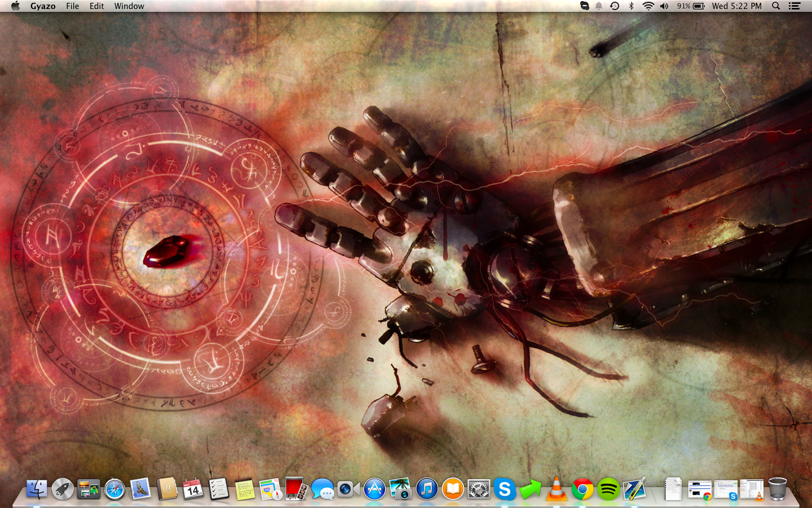Open iBooks orange book icon in the Dock
Viewport: 812px width, 508px height.
tap(453, 489)
